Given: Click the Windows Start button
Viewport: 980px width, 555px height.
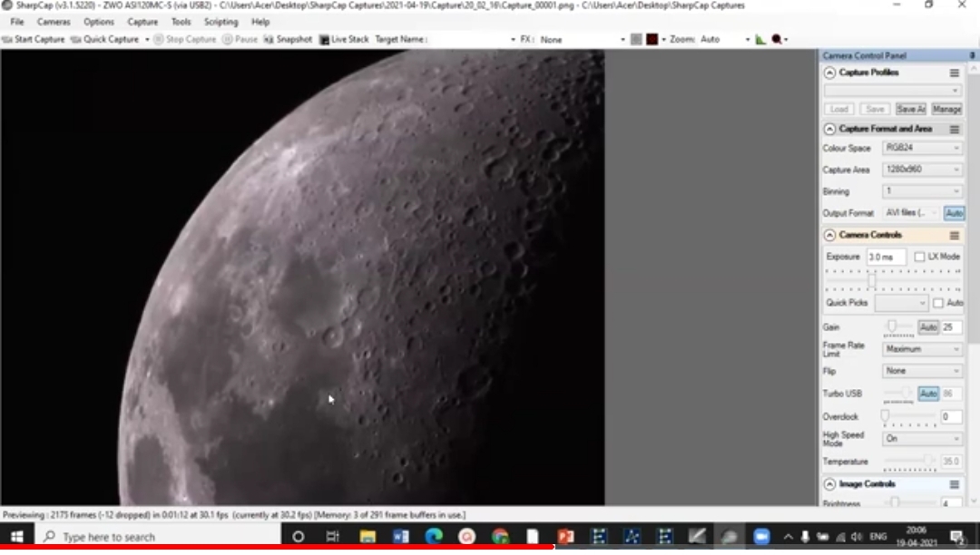Looking at the screenshot, I should (x=17, y=537).
